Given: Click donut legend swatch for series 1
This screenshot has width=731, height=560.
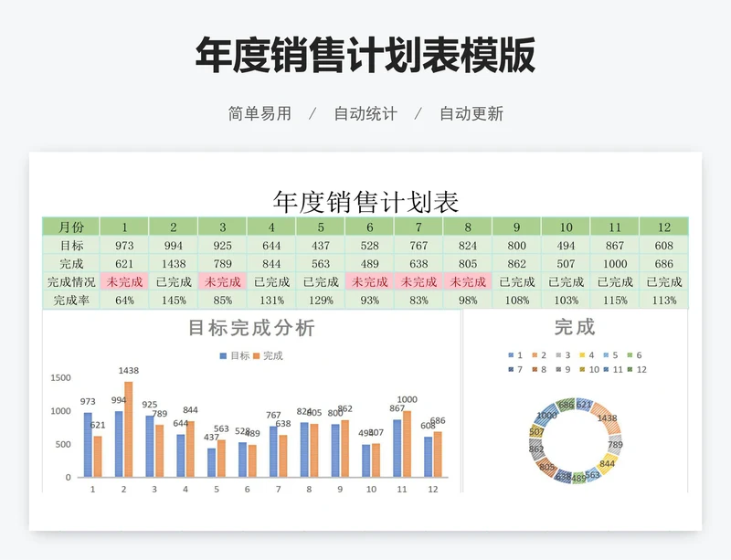Looking at the screenshot, I should coord(511,355).
